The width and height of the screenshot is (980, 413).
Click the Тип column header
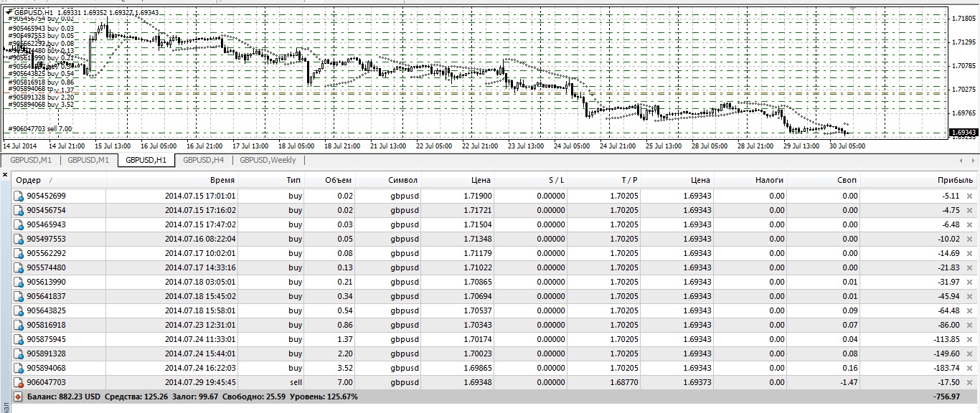273,180
